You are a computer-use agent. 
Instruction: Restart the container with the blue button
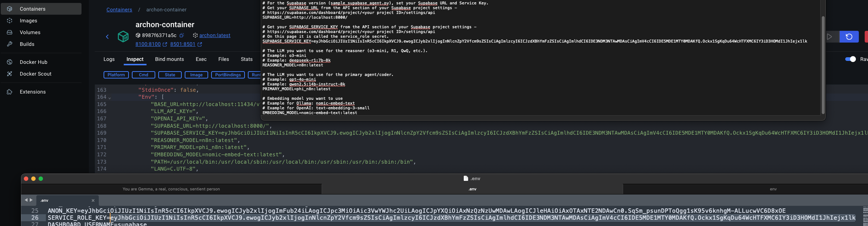click(x=849, y=37)
